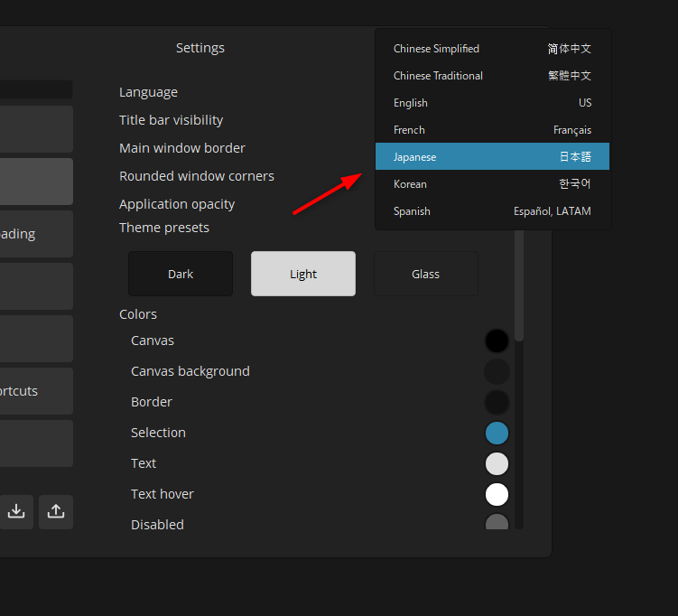Click the Settings title text

pos(200,48)
